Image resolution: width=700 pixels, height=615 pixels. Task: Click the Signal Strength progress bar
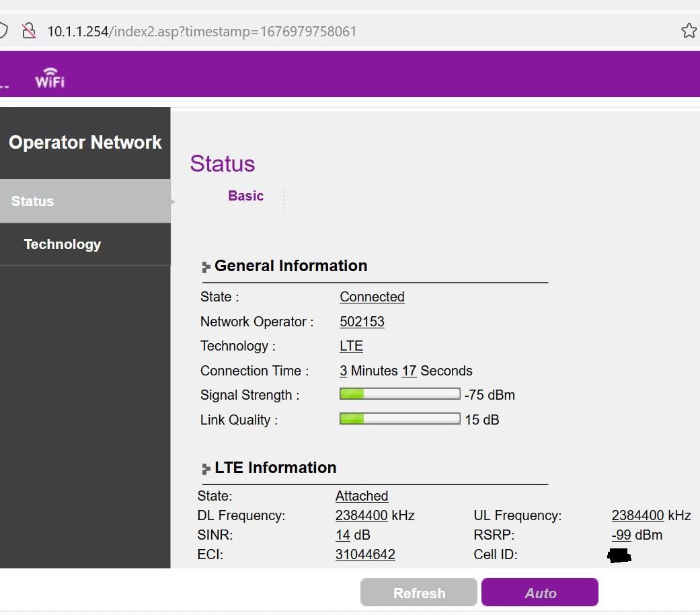(399, 394)
